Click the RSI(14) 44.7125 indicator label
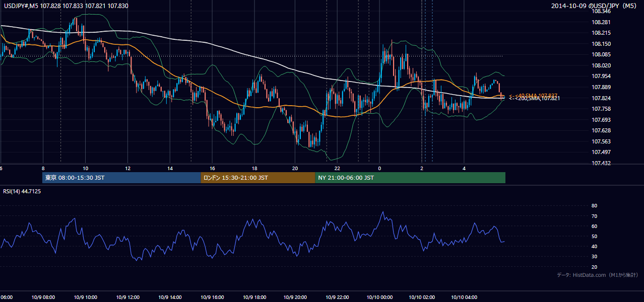Image resolution: width=644 pixels, height=302 pixels. 22,191
